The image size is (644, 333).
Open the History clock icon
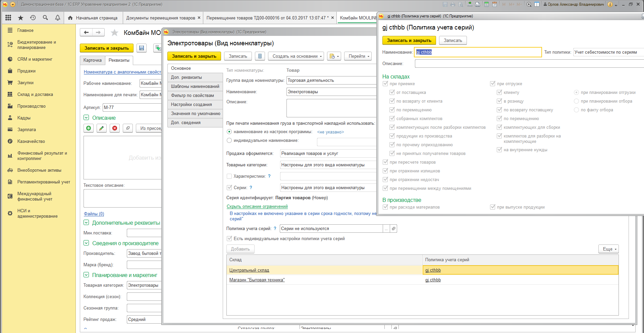33,18
